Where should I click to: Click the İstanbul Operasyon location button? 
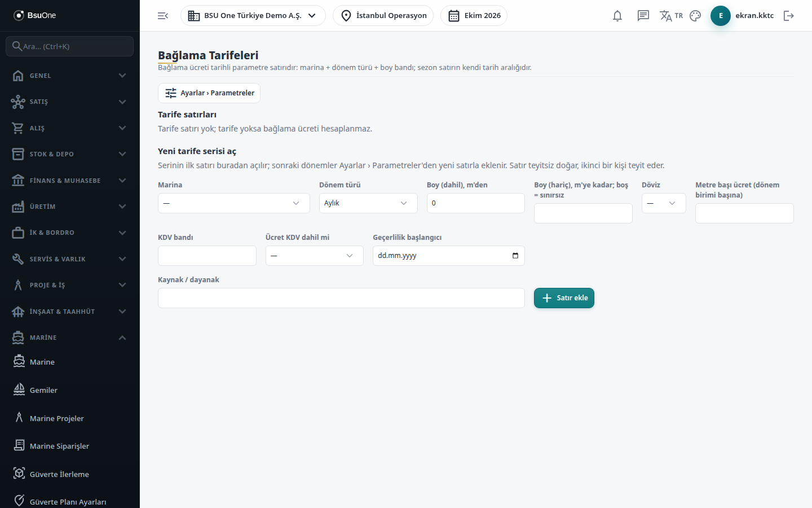(383, 16)
